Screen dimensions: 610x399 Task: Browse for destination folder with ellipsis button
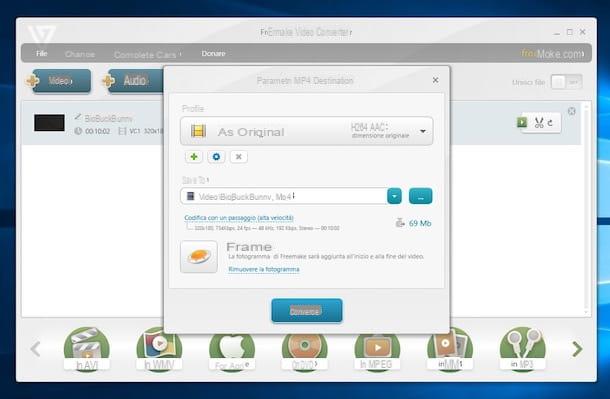click(421, 196)
